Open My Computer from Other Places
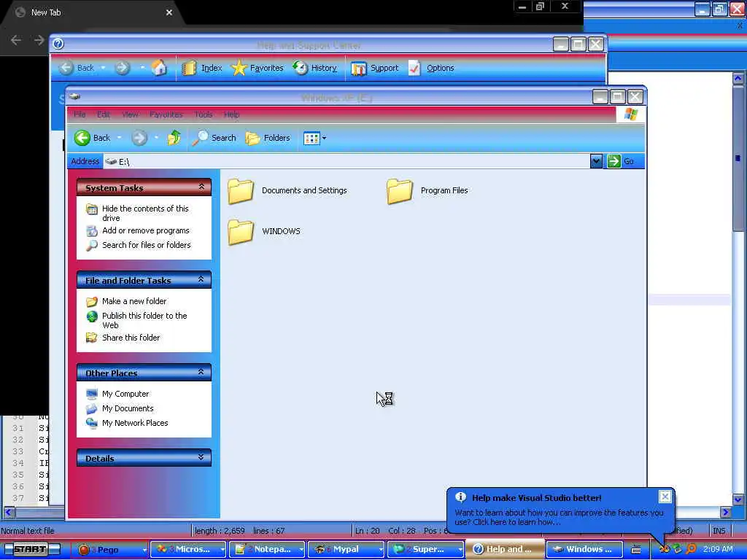747x560 pixels. pyautogui.click(x=125, y=394)
